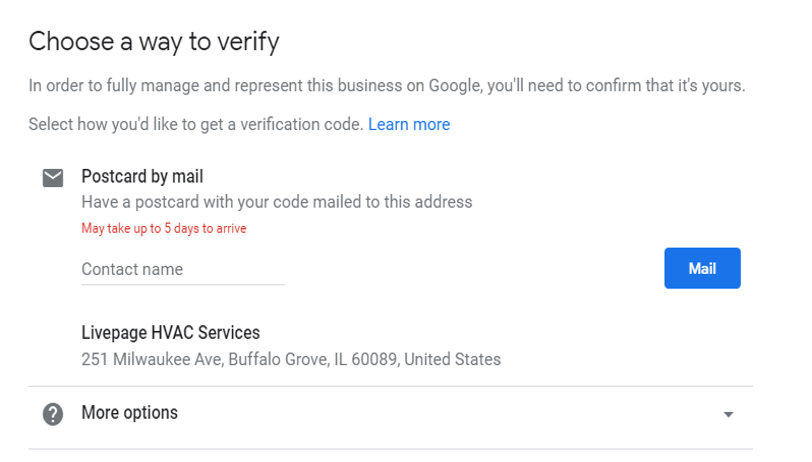Click the underline beneath Contact name
The image size is (812, 462).
click(x=183, y=284)
